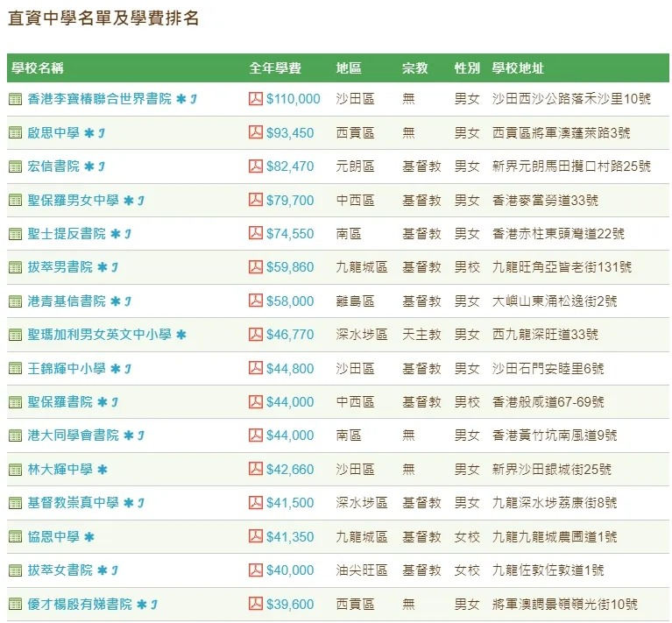Screen dimensions: 672x623
Task: Click the J icon after 拔萃女書院
Action: (115, 570)
